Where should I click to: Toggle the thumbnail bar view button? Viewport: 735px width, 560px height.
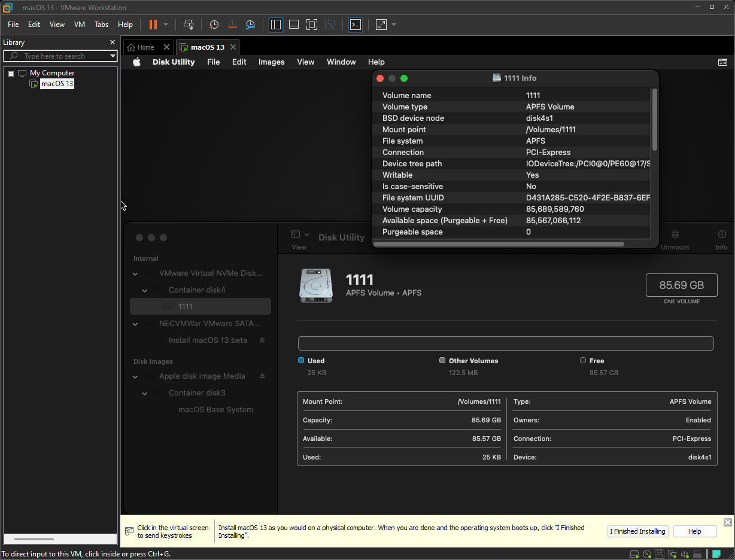click(x=294, y=25)
